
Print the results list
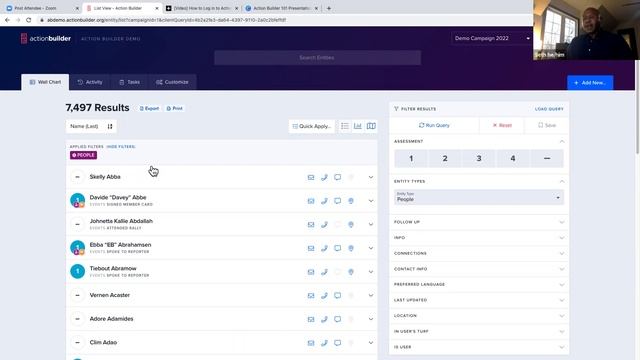[175, 109]
